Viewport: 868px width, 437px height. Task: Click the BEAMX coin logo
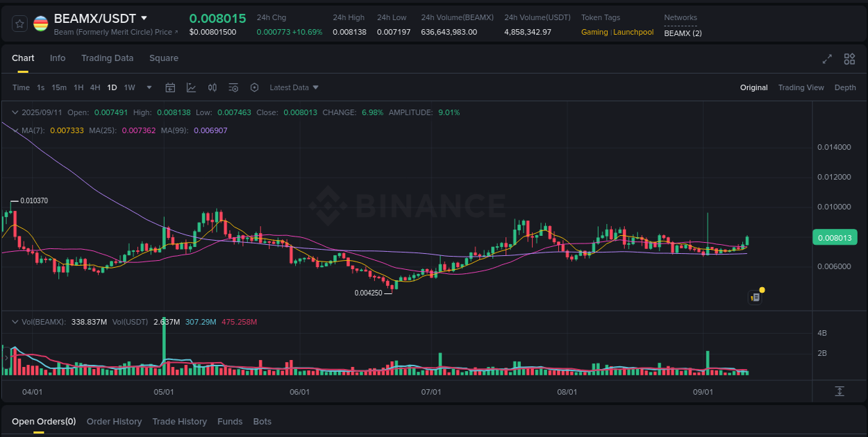pyautogui.click(x=40, y=23)
